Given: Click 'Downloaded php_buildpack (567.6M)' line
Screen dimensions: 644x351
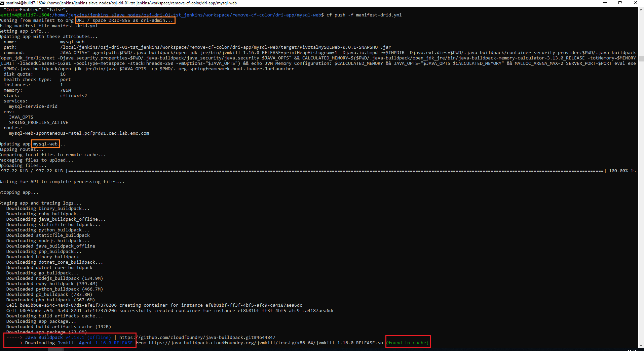Looking at the screenshot, I should point(51,300).
